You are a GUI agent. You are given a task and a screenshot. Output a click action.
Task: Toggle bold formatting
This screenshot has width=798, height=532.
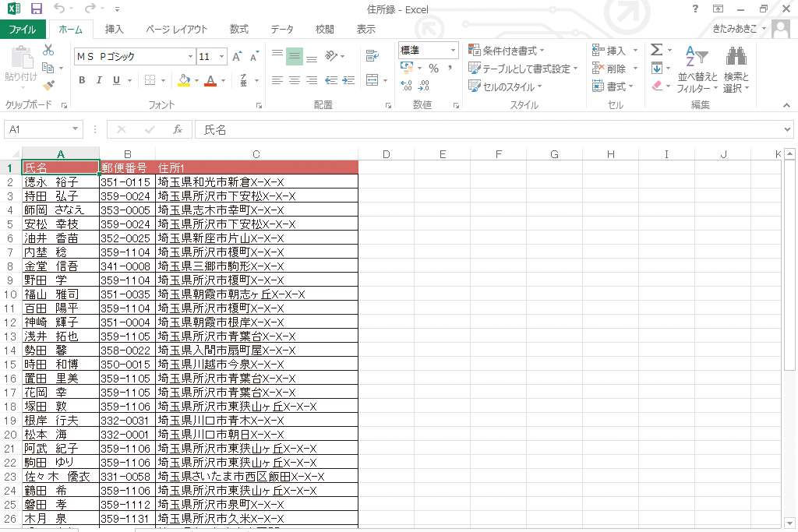point(82,80)
